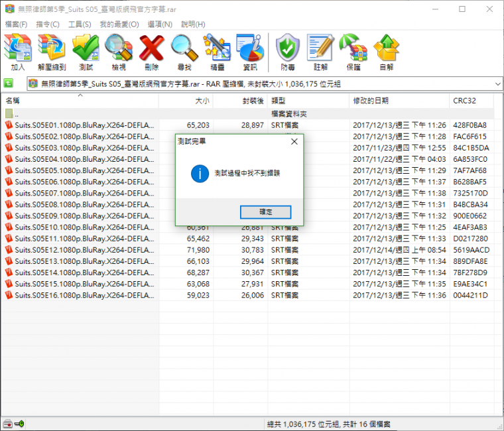This screenshot has height=431, width=504.
Task: Click the 解壓縮到 (Extract To) icon
Action: pyautogui.click(x=52, y=52)
